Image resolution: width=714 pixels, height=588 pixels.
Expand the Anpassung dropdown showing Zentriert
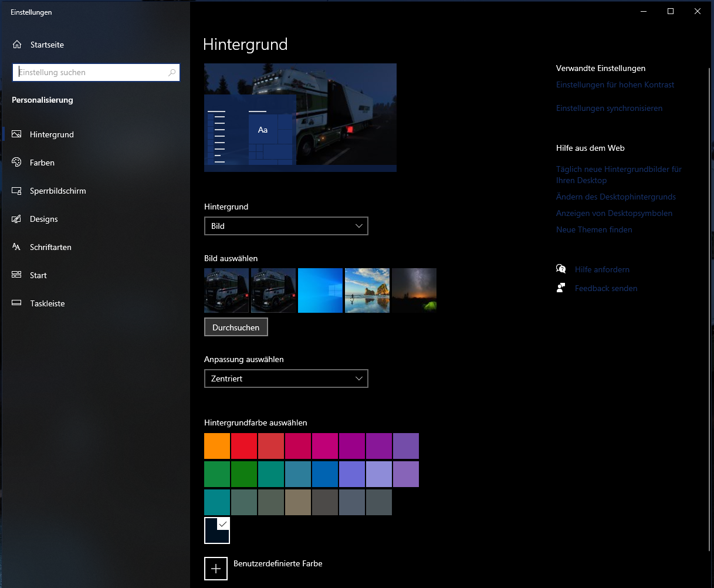[x=286, y=379]
